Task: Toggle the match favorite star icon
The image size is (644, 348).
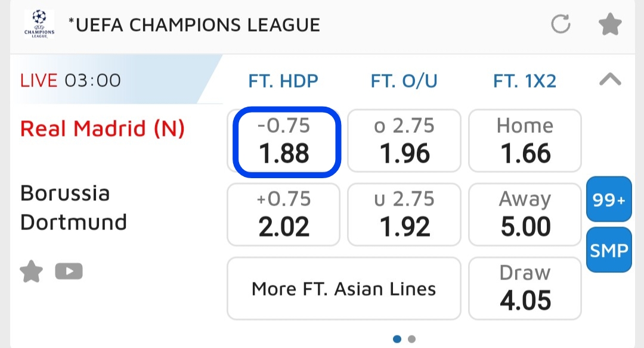Action: point(32,272)
